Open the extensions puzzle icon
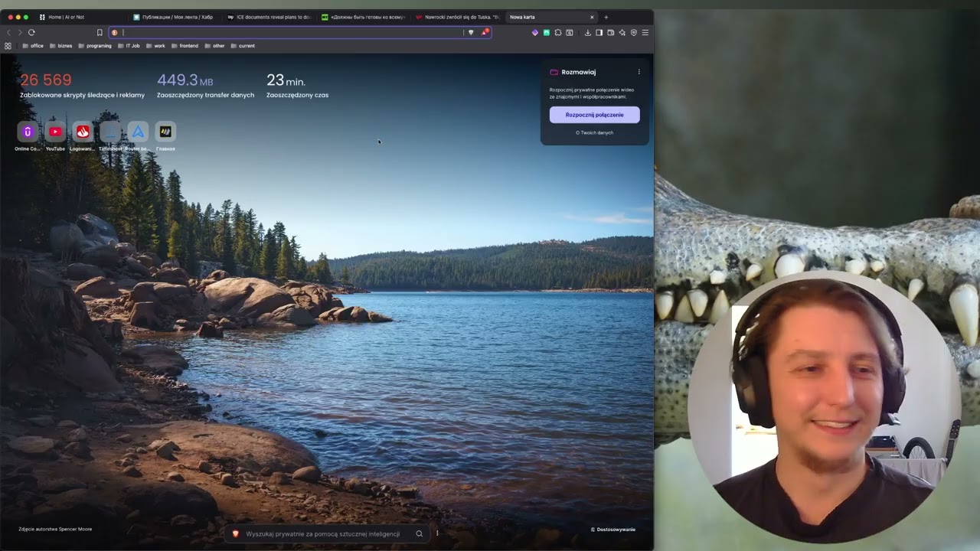Viewport: 980px width, 551px height. [x=558, y=32]
